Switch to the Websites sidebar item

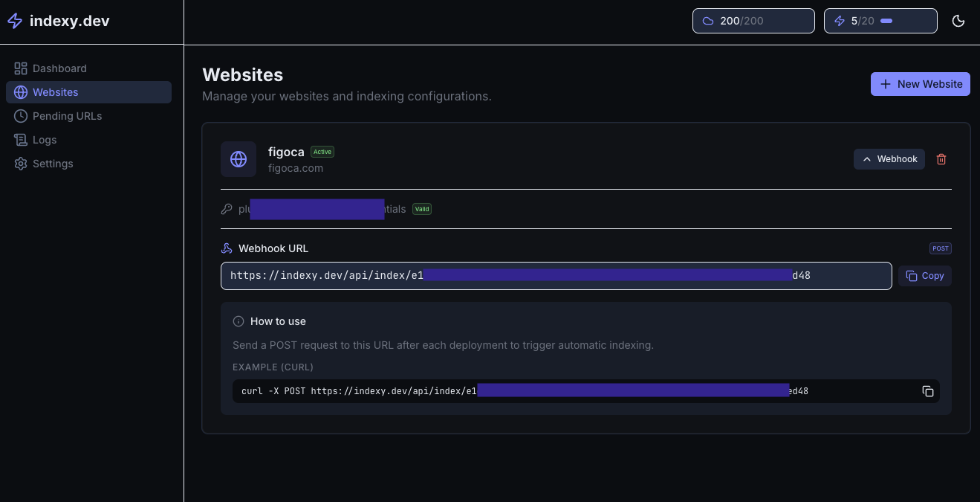55,91
